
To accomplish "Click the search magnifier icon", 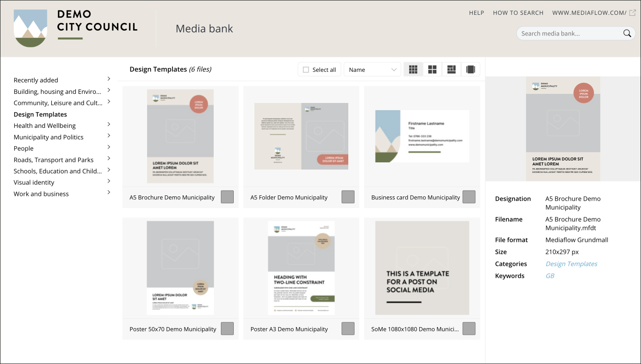I will click(627, 34).
